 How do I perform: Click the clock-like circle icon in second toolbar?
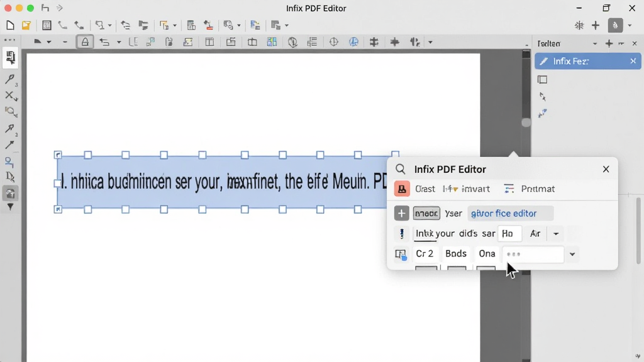click(x=292, y=42)
